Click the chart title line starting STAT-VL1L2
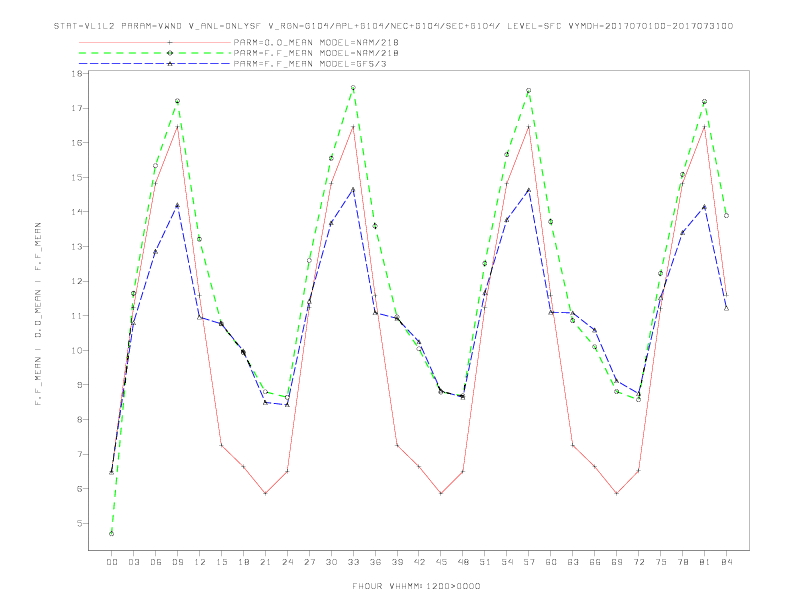 click(393, 26)
